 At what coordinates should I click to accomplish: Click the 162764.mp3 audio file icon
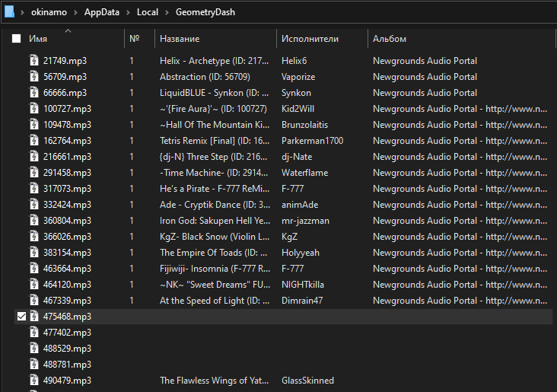point(34,140)
